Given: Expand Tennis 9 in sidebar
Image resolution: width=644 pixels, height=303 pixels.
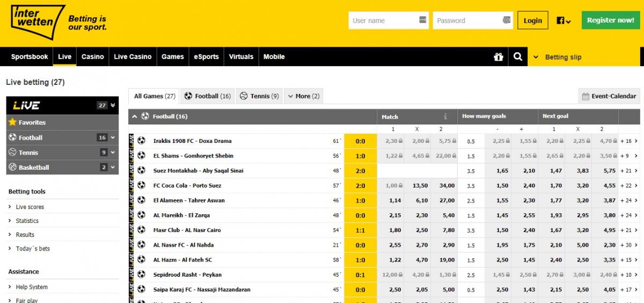Looking at the screenshot, I should pyautogui.click(x=113, y=153).
